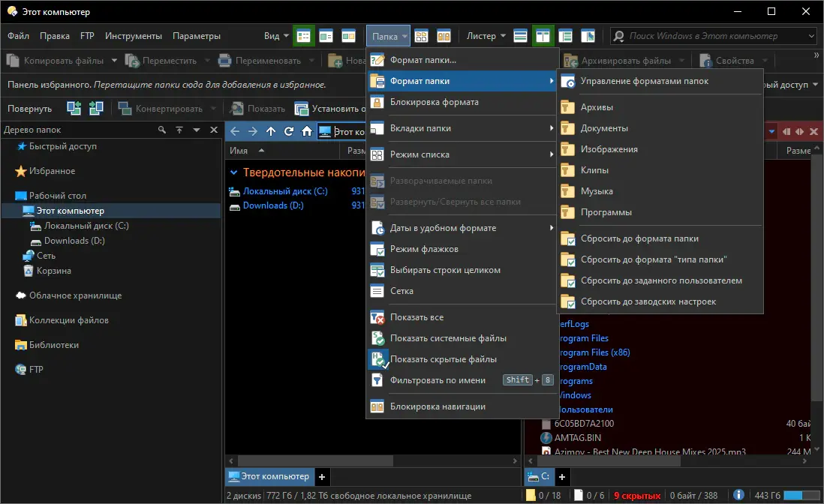
Task: Open the Параметры menu
Action: (x=197, y=36)
